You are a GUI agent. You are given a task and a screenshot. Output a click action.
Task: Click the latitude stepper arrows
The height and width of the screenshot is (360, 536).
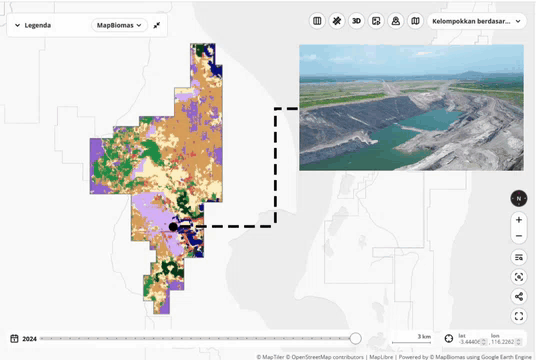pos(483,342)
